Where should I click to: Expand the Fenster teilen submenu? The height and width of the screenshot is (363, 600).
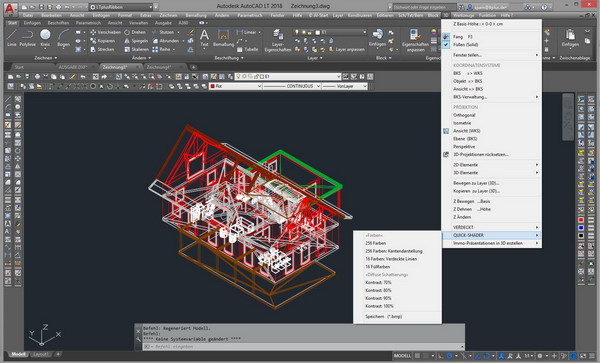(x=492, y=55)
